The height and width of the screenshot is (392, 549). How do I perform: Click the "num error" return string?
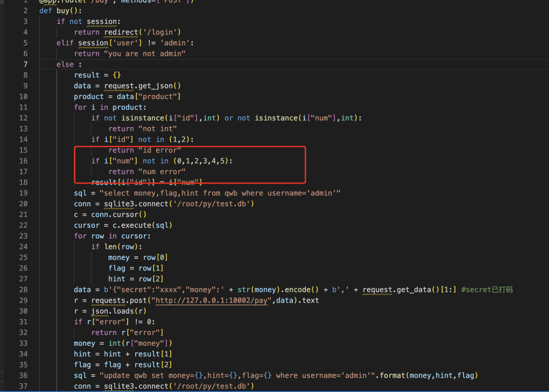162,172
